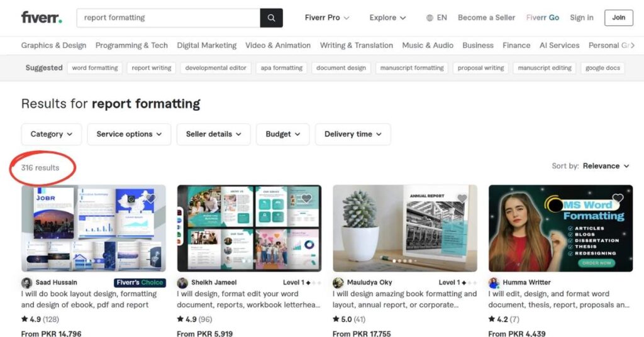The height and width of the screenshot is (337, 644).
Task: Click the search magnifier button
Action: [271, 18]
